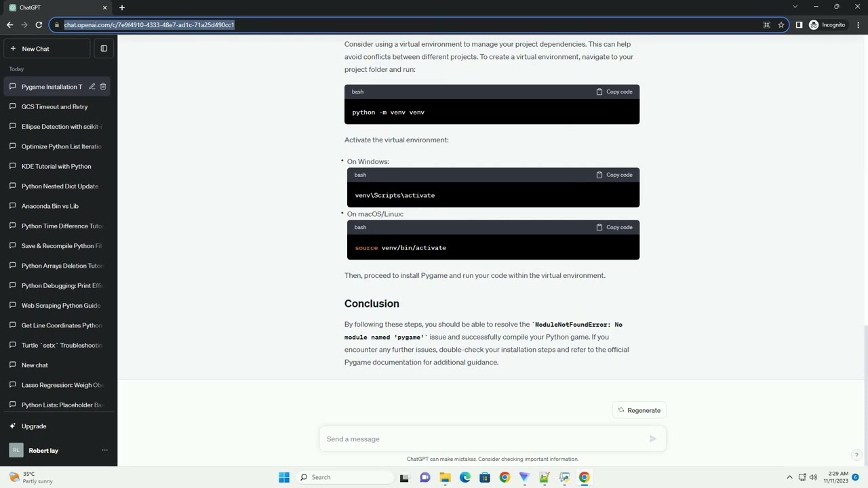Close the ChatGPT browser tab
The image size is (868, 488).
pos(104,7)
